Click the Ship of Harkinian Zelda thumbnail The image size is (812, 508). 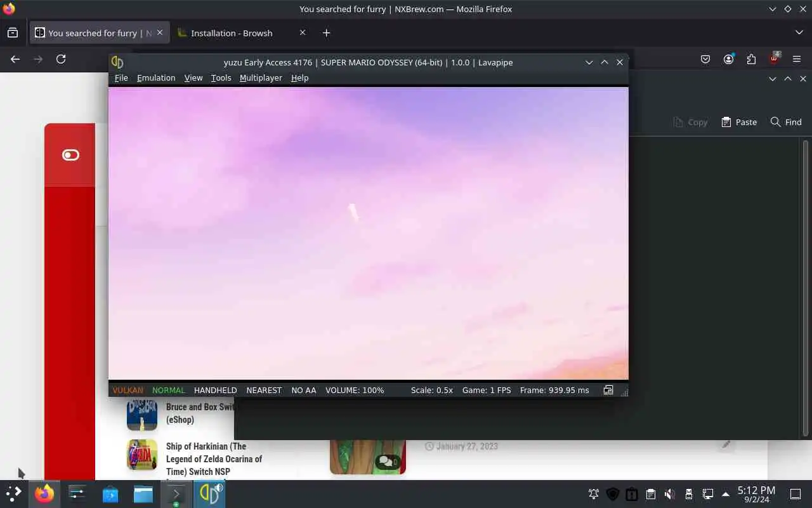[x=142, y=455]
